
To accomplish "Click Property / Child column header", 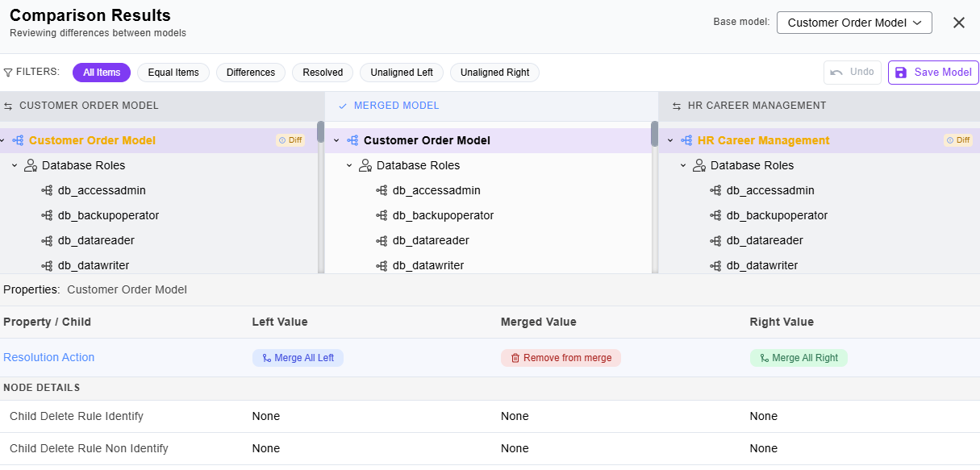I will point(47,322).
